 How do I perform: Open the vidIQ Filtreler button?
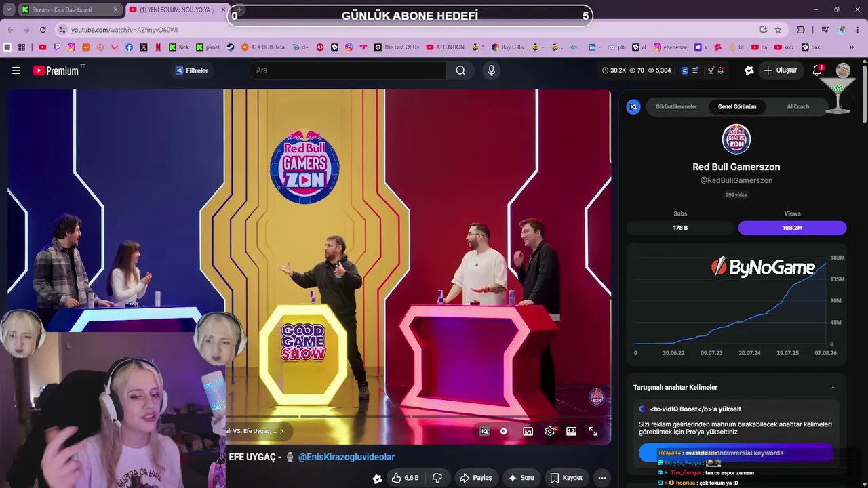point(192,70)
